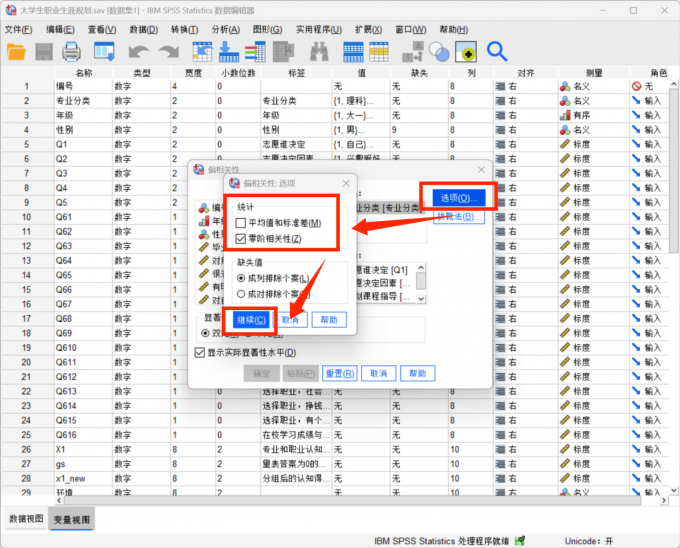680x548 pixels.
Task: Click 帮助 in the 偏相关性 dialog
Action: [418, 373]
